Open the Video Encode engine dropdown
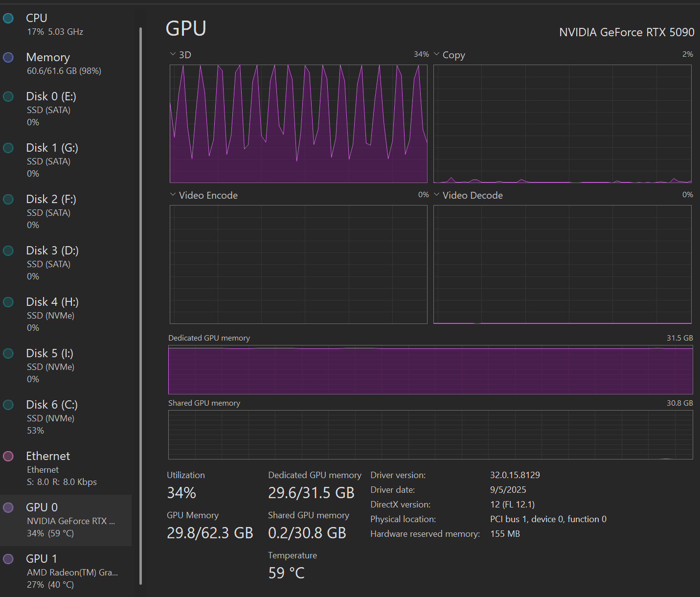This screenshot has height=597, width=700. (x=173, y=195)
